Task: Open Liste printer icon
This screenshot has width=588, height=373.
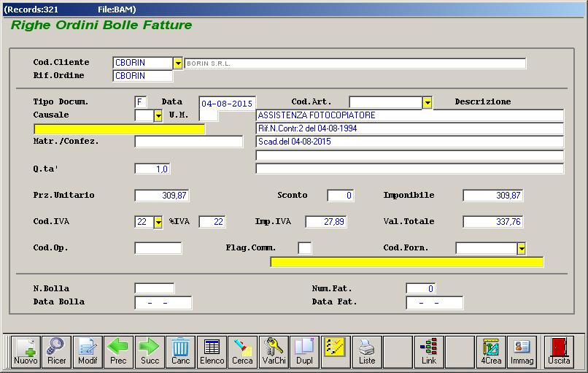Action: (367, 352)
